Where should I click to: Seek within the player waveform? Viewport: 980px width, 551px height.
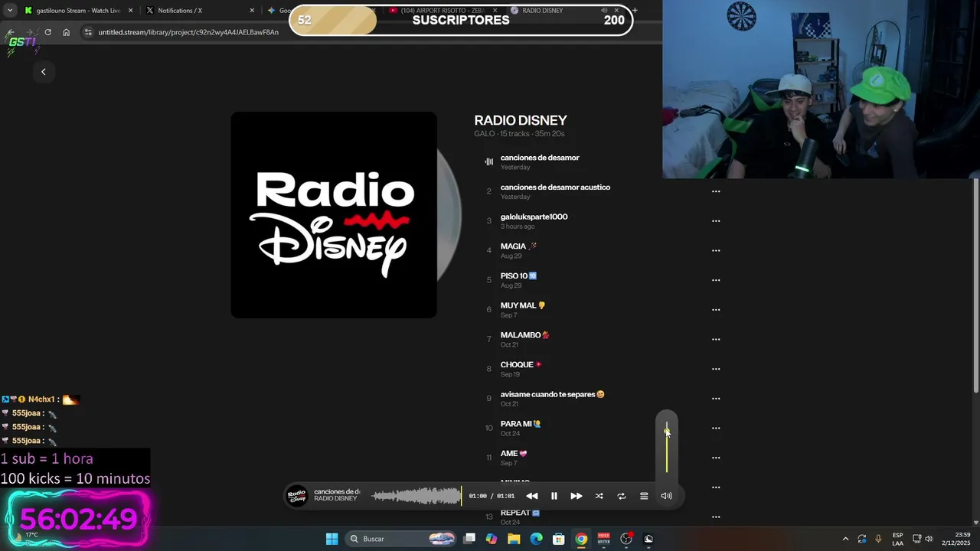[x=416, y=496]
